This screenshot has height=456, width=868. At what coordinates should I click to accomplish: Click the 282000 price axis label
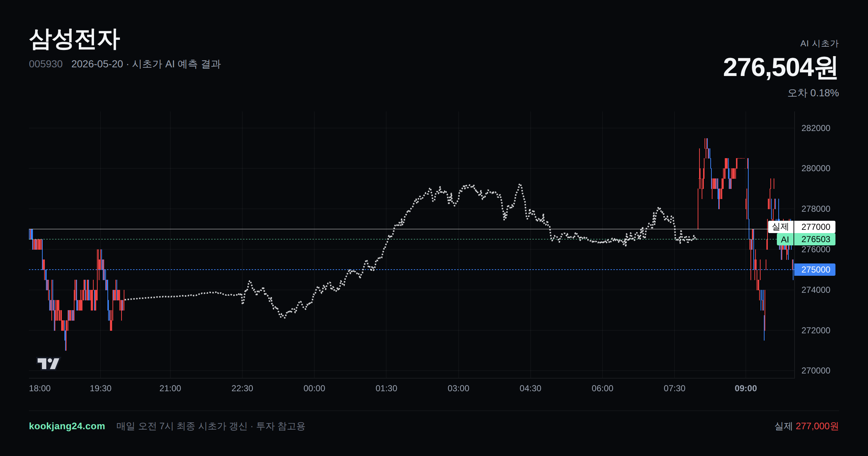816,128
